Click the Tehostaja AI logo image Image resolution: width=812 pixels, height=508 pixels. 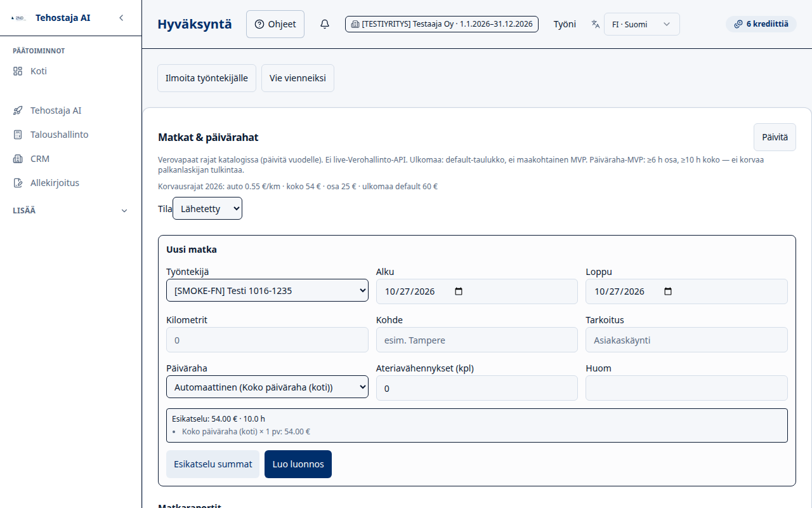click(18, 18)
